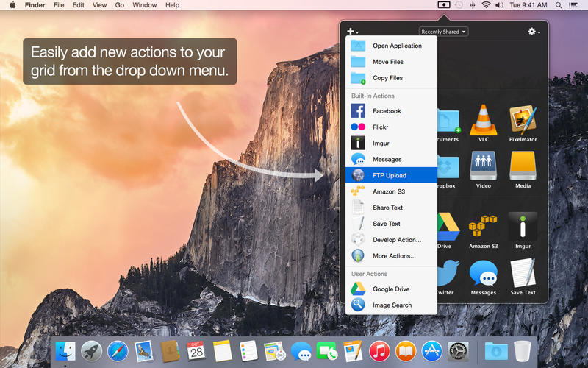Select the Media drive icon
Image resolution: width=588 pixels, height=368 pixels.
523,166
